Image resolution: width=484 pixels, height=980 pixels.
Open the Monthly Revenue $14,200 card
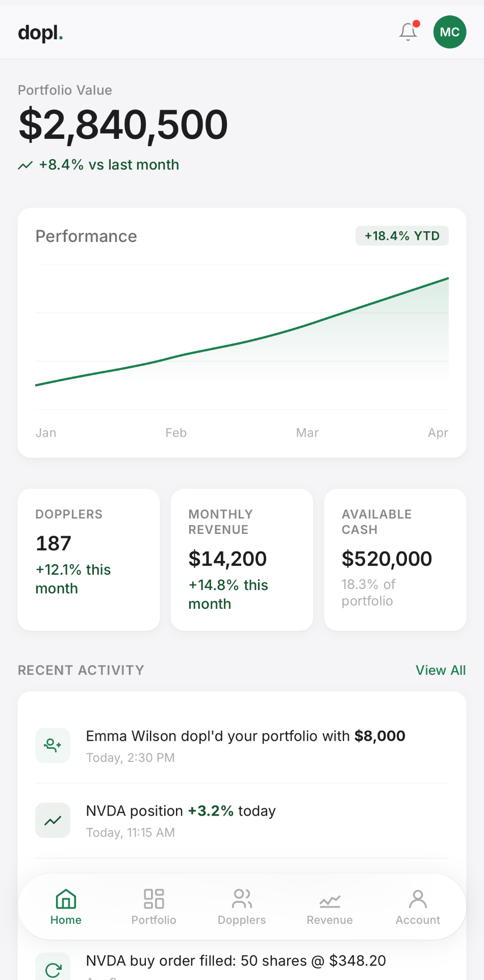(x=242, y=560)
